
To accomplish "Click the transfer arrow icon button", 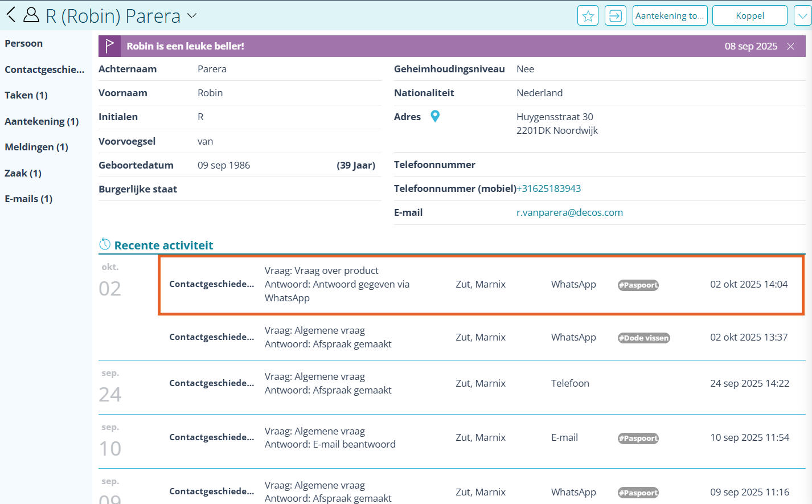I will (615, 16).
